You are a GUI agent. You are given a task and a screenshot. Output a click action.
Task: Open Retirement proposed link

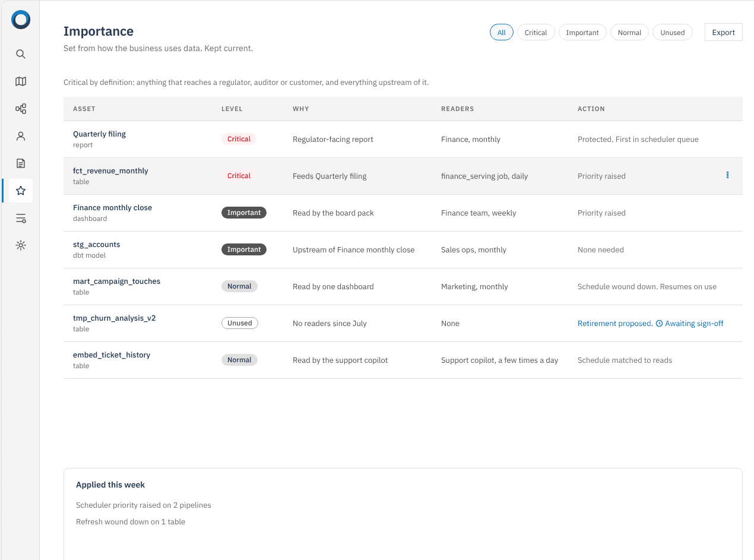(615, 324)
